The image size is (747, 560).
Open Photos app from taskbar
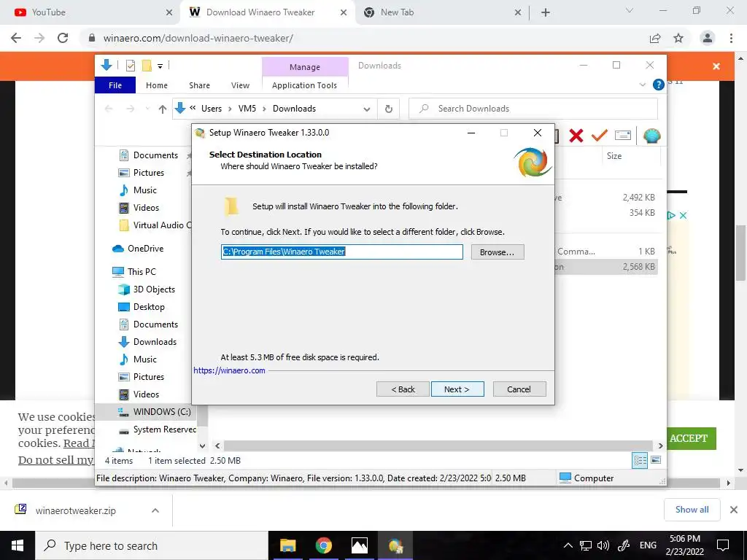click(x=359, y=545)
